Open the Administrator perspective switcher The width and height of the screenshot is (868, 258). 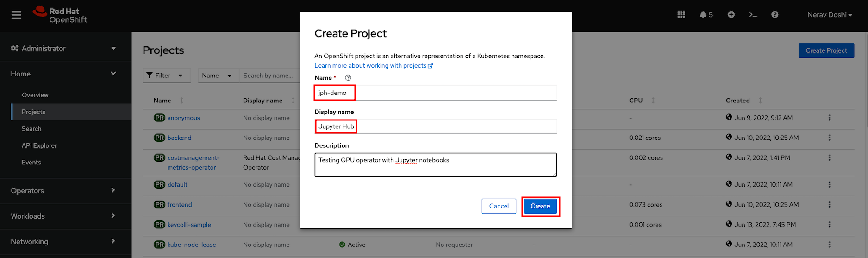[63, 48]
